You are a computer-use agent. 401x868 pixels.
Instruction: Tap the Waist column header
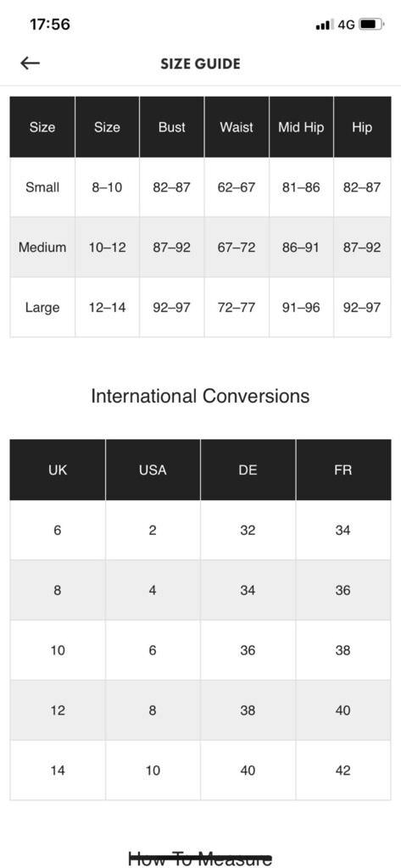coord(237,127)
